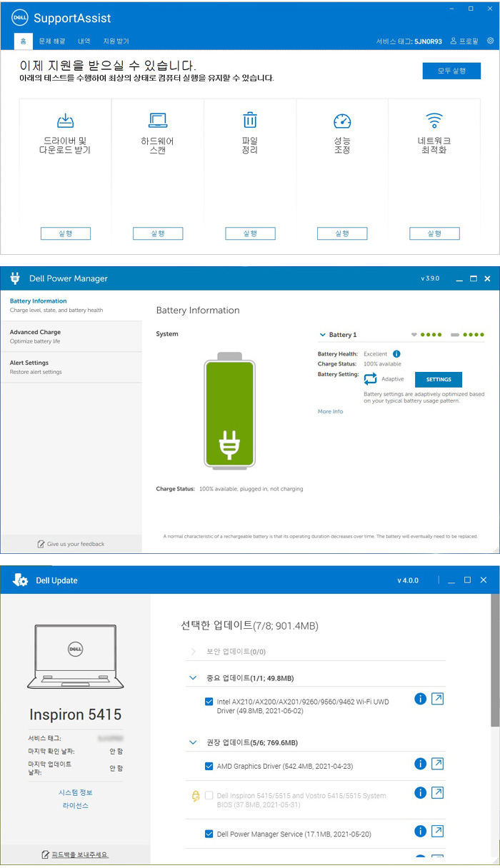Click 피드백을 보내주세요 link
The height and width of the screenshot is (868, 500).
(76, 854)
